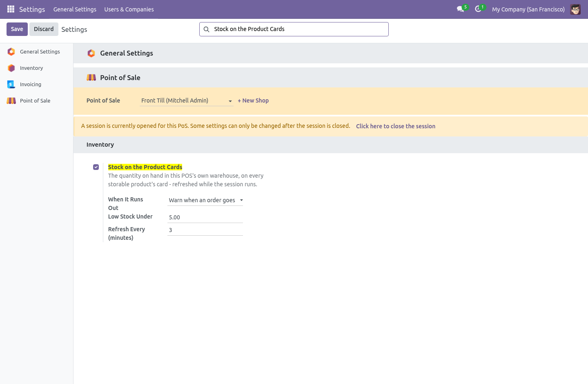Click the + New Shop link
The image size is (588, 384).
point(253,100)
